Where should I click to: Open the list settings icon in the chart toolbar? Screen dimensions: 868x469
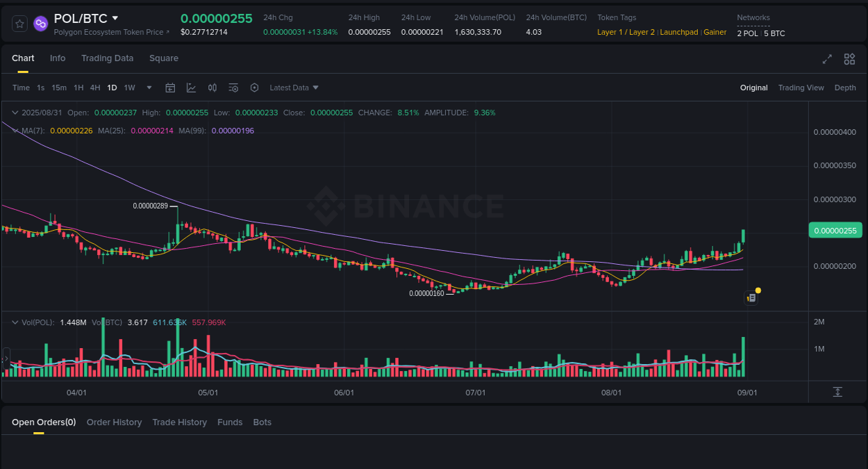(233, 88)
